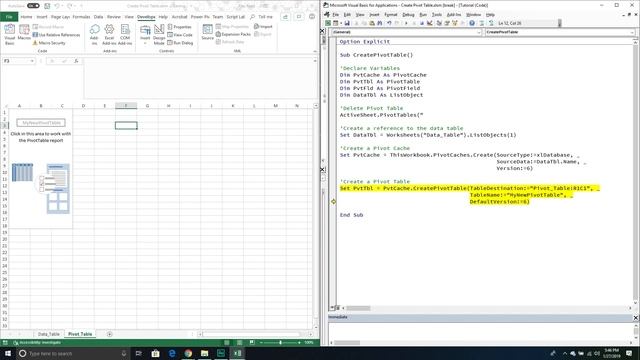The height and width of the screenshot is (360, 640).
Task: Toggle Design Mode in Controls group
Action: (159, 34)
